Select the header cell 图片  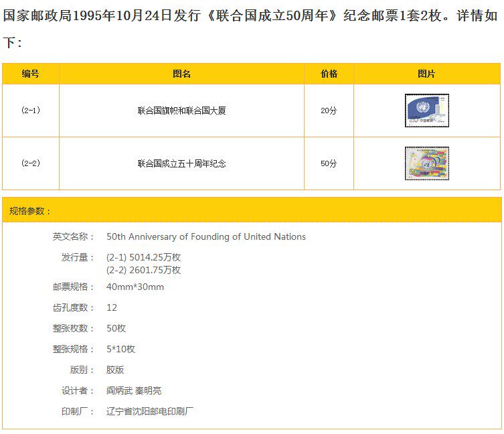point(427,74)
